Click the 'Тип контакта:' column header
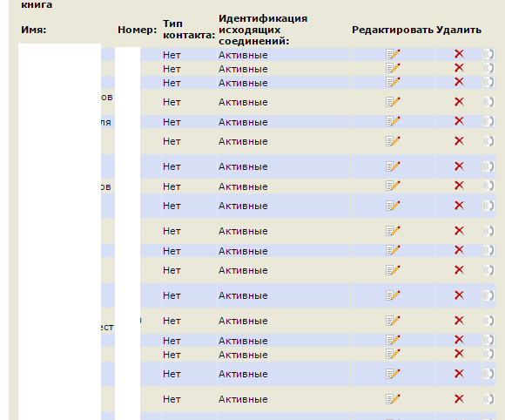Screen dimensions: 505x420 click(189, 30)
